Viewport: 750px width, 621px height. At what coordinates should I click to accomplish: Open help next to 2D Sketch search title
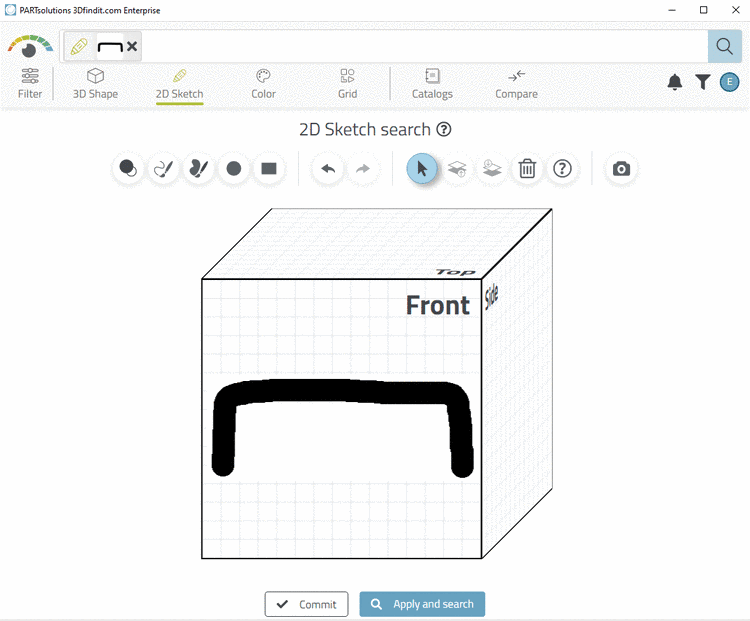click(x=444, y=130)
